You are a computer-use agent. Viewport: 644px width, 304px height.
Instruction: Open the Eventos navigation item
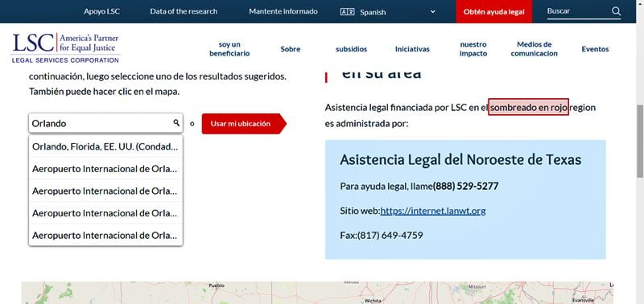(595, 49)
